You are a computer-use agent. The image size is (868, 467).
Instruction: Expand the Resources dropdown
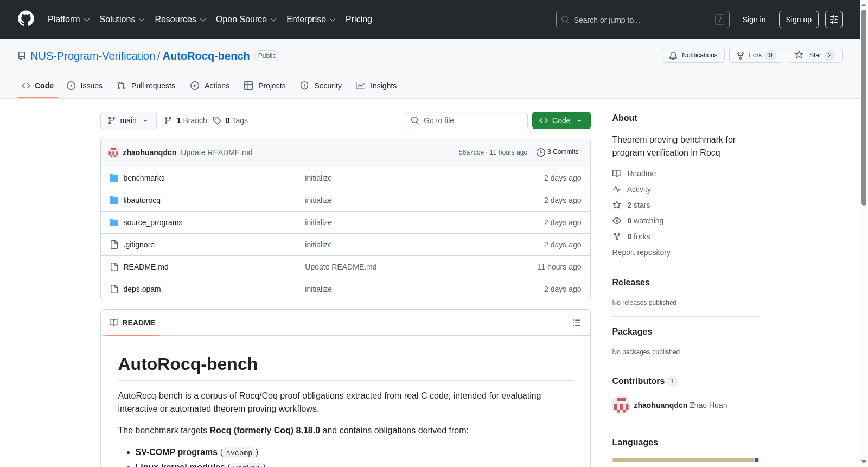pyautogui.click(x=180, y=20)
